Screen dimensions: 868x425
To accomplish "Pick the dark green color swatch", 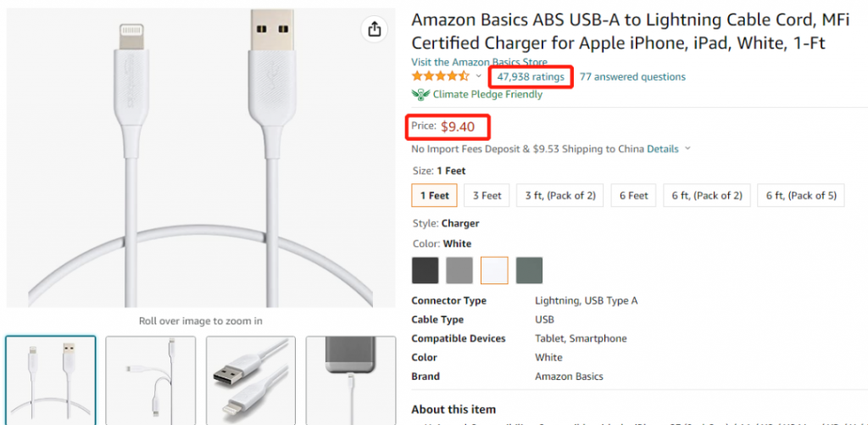I will click(529, 271).
